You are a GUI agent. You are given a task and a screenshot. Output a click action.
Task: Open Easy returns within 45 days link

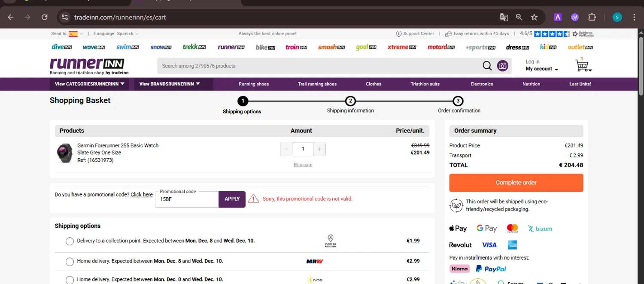coord(477,33)
